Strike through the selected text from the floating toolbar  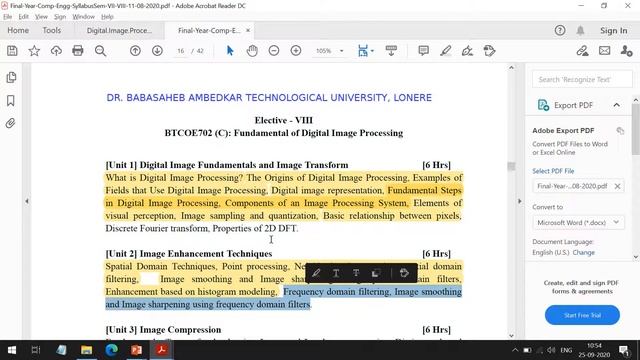point(356,273)
